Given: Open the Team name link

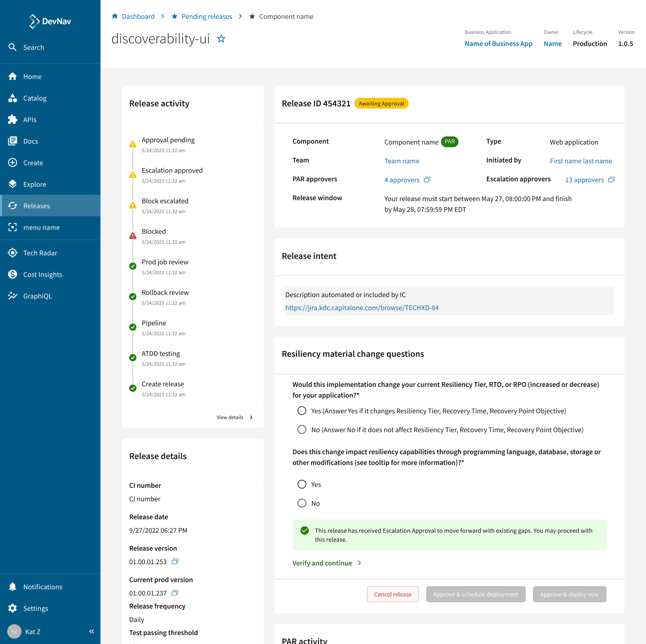Looking at the screenshot, I should [x=402, y=161].
